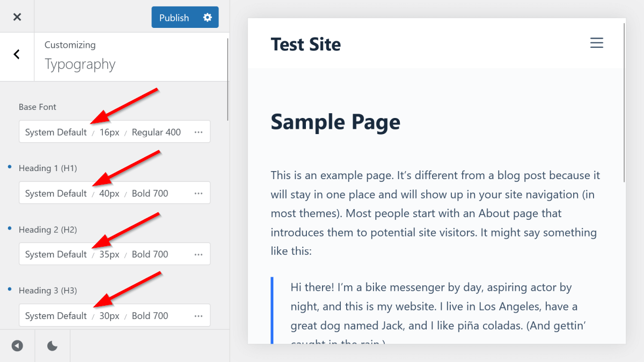Viewport: 644px width, 362px height.
Task: Open Heading 3 (H3) typography field
Action: (114, 315)
